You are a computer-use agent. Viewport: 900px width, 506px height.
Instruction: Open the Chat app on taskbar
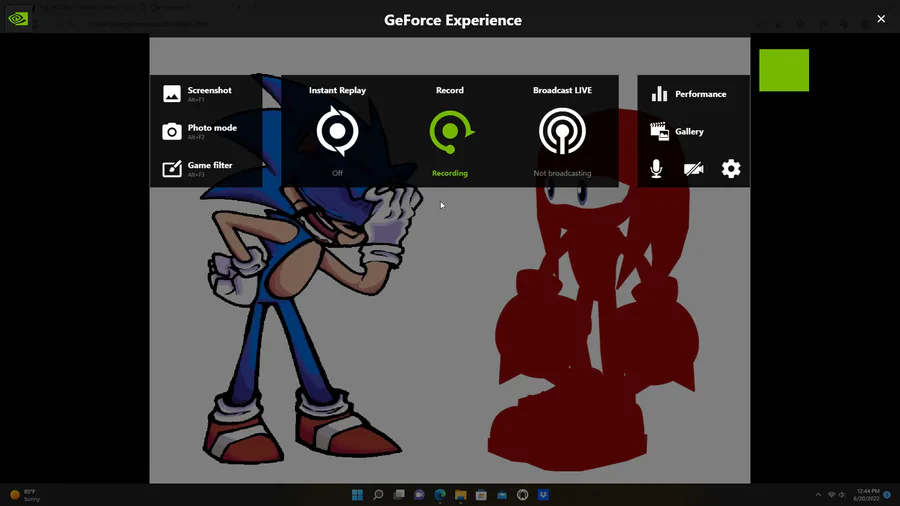(x=420, y=495)
